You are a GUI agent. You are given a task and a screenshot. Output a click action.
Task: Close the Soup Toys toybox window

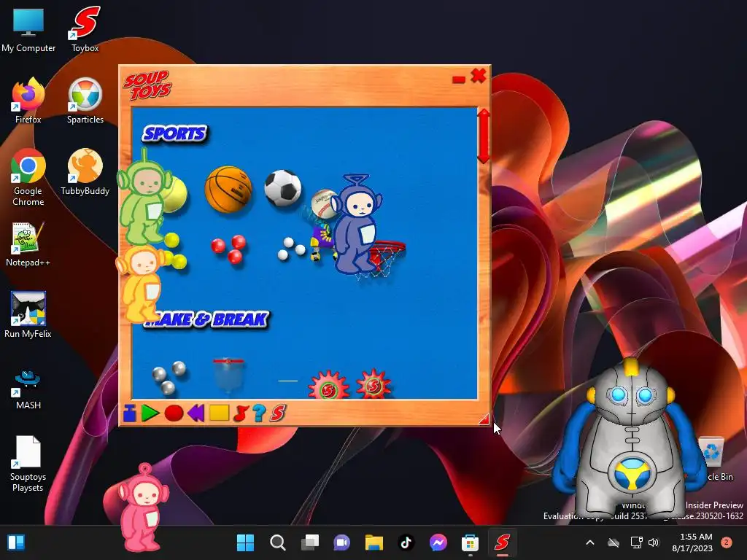coord(479,76)
